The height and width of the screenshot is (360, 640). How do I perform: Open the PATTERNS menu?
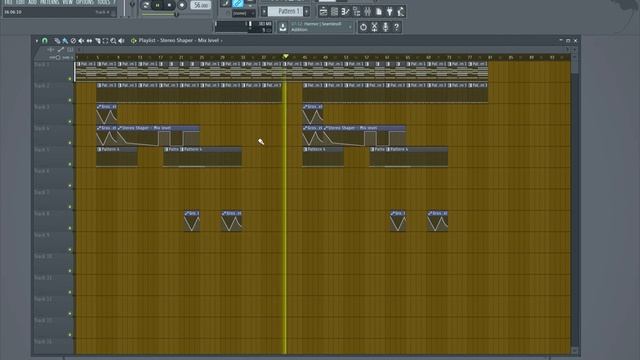pyautogui.click(x=50, y=2)
